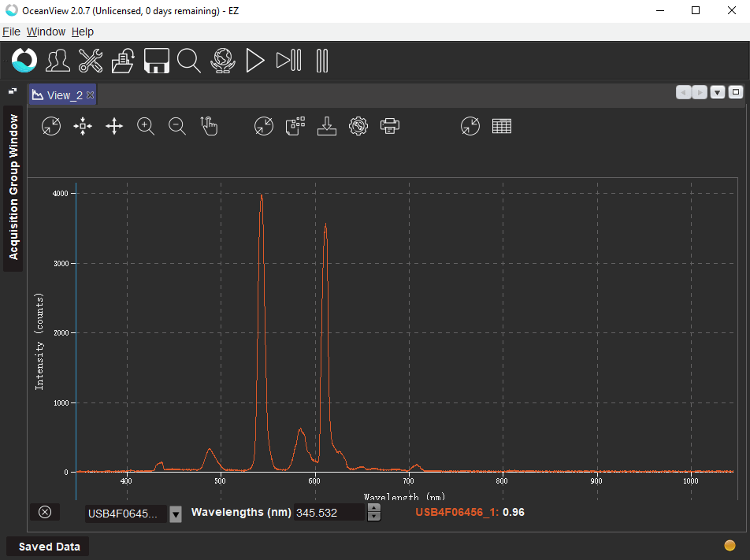Click the play button to start acquisition
Viewport: 750px width, 560px height.
pyautogui.click(x=254, y=61)
